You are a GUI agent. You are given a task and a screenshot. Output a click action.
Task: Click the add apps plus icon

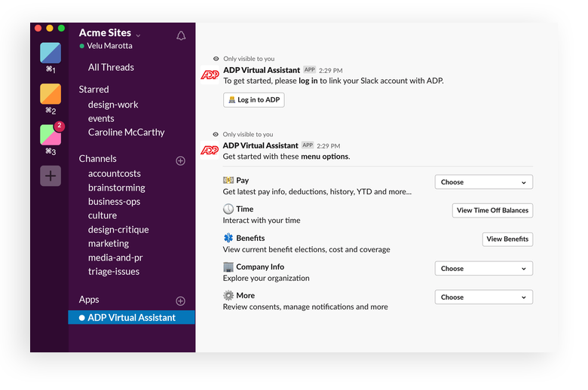pos(180,301)
